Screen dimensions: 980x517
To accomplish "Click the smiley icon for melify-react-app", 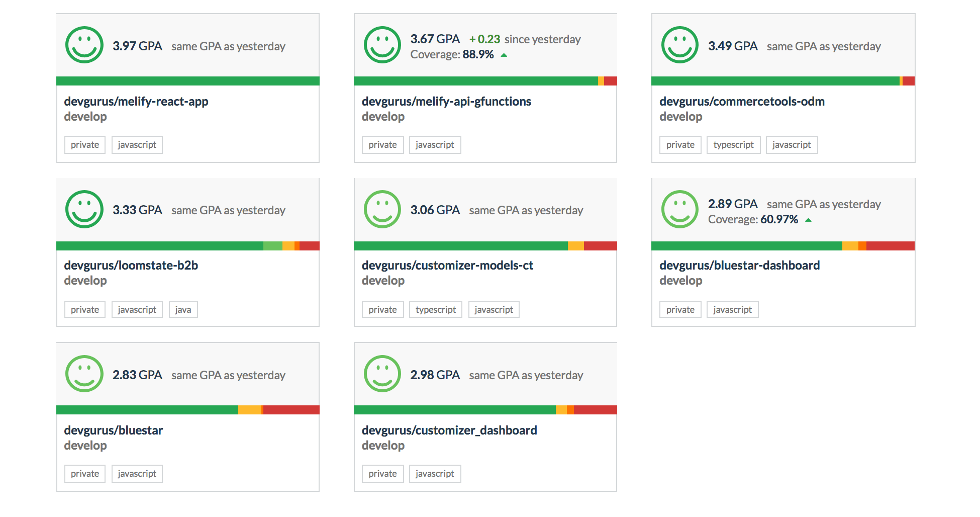I will (x=84, y=45).
